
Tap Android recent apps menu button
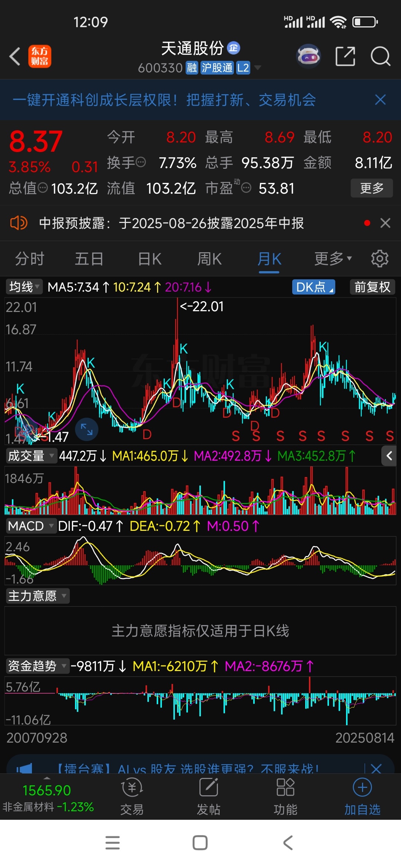click(113, 843)
